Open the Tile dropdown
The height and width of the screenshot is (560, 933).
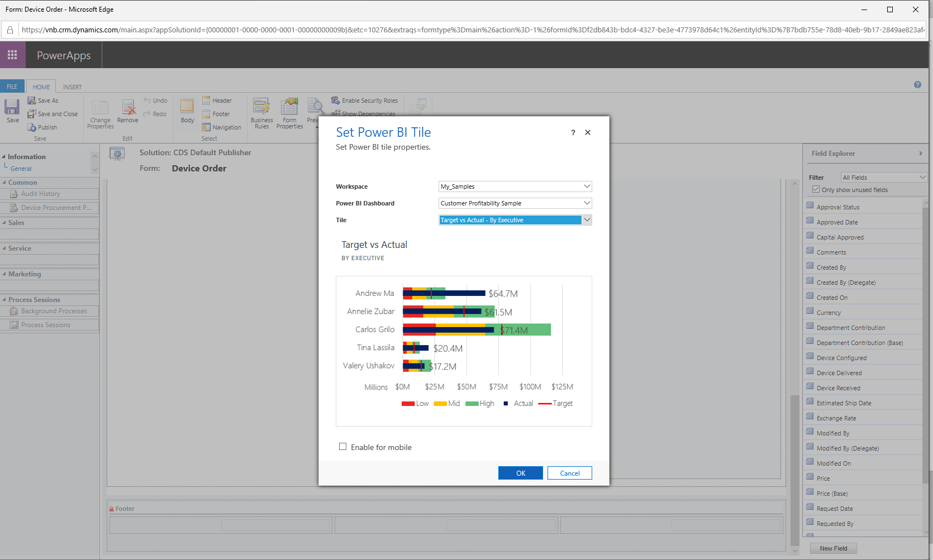point(515,220)
